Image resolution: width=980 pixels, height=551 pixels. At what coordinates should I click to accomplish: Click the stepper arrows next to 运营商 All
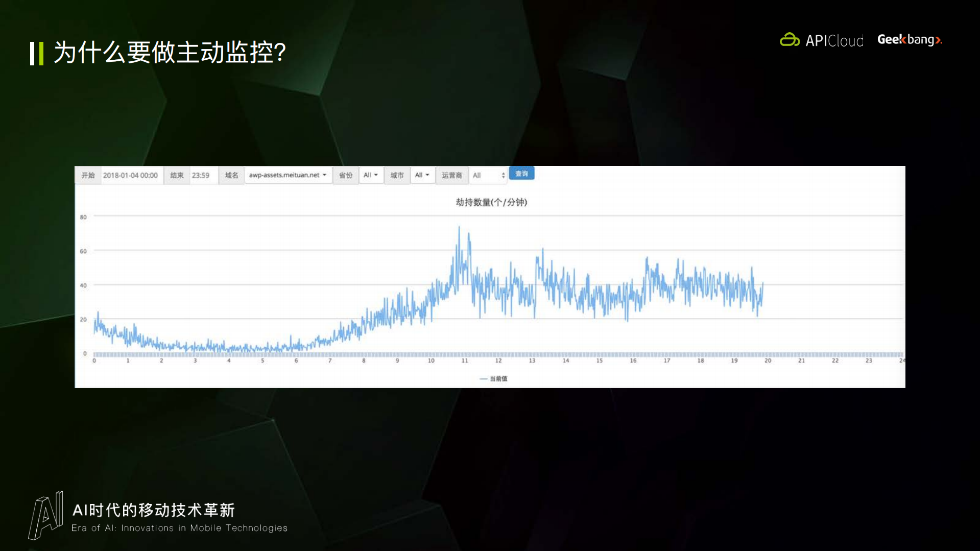(503, 175)
